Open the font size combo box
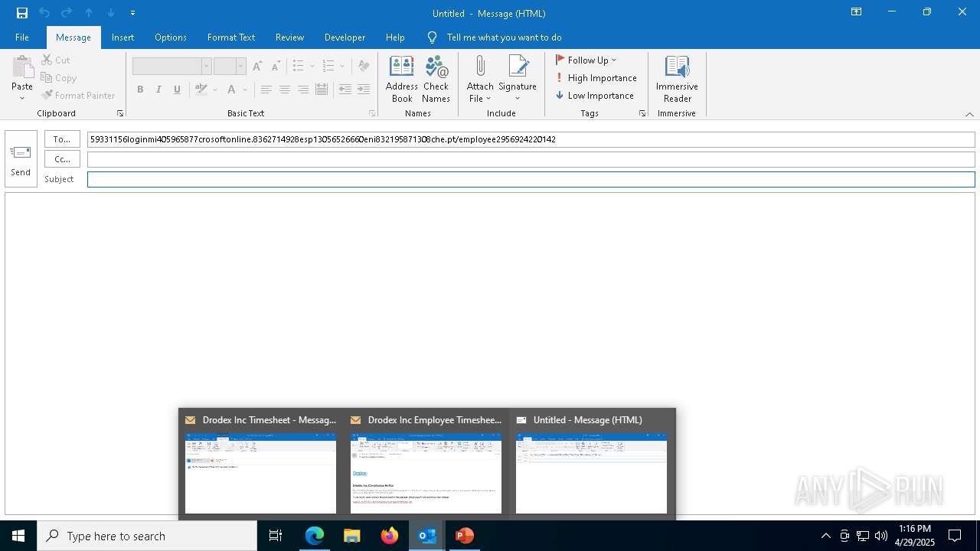The image size is (980, 551). (x=230, y=67)
